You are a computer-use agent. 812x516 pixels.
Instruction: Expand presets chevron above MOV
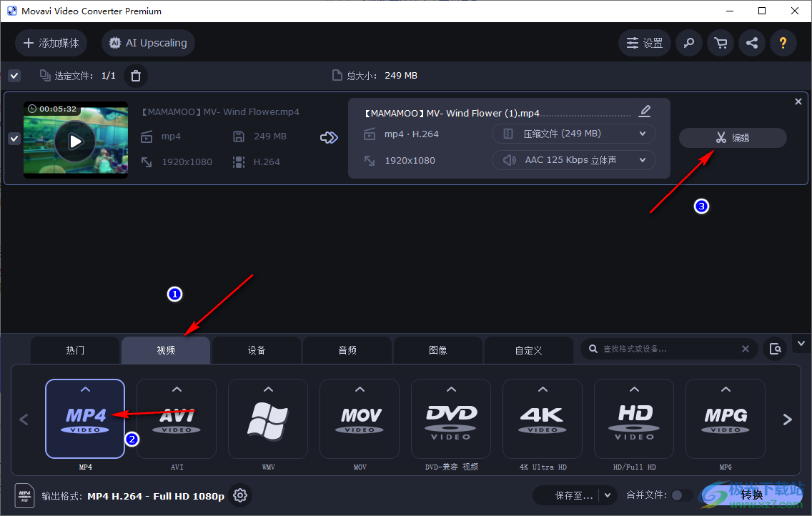tap(360, 390)
